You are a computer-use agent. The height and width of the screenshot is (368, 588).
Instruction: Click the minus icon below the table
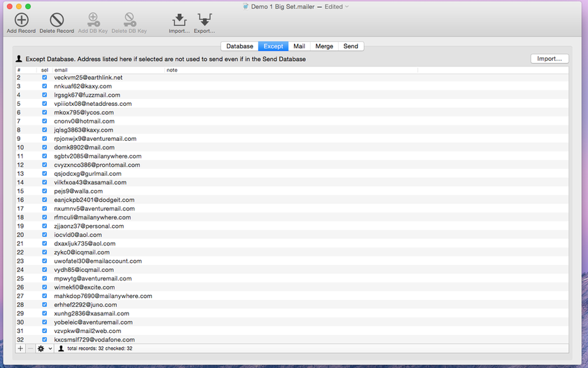(x=30, y=348)
